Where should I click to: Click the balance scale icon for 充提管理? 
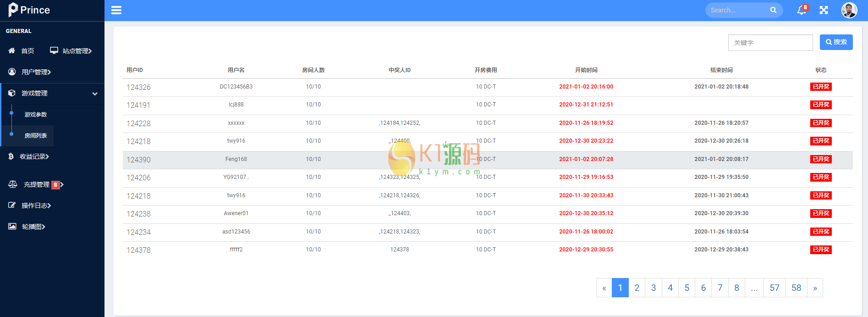pos(13,184)
